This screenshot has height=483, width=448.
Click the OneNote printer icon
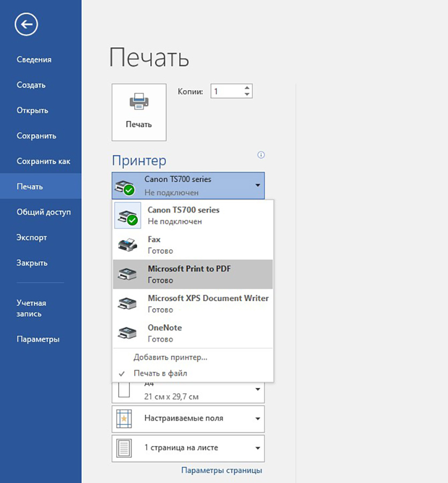click(127, 333)
